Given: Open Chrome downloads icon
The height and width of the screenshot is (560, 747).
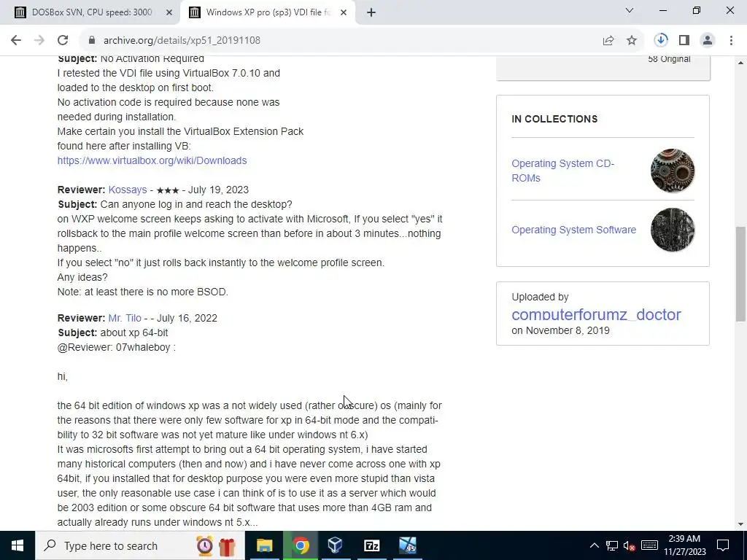Looking at the screenshot, I should 661,41.
